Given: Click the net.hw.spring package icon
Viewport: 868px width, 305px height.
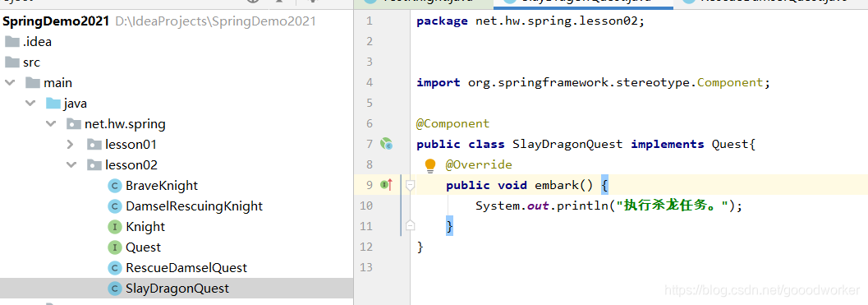Looking at the screenshot, I should click(73, 124).
